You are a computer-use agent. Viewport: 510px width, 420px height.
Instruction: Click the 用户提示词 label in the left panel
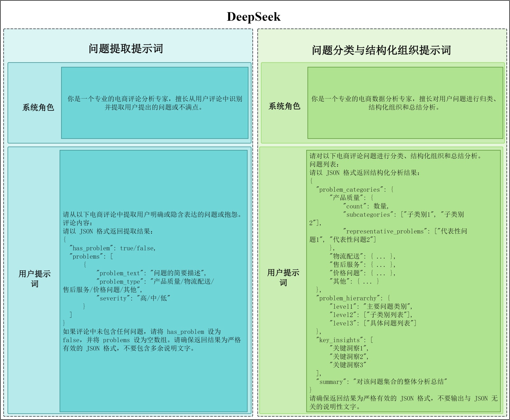point(34,278)
